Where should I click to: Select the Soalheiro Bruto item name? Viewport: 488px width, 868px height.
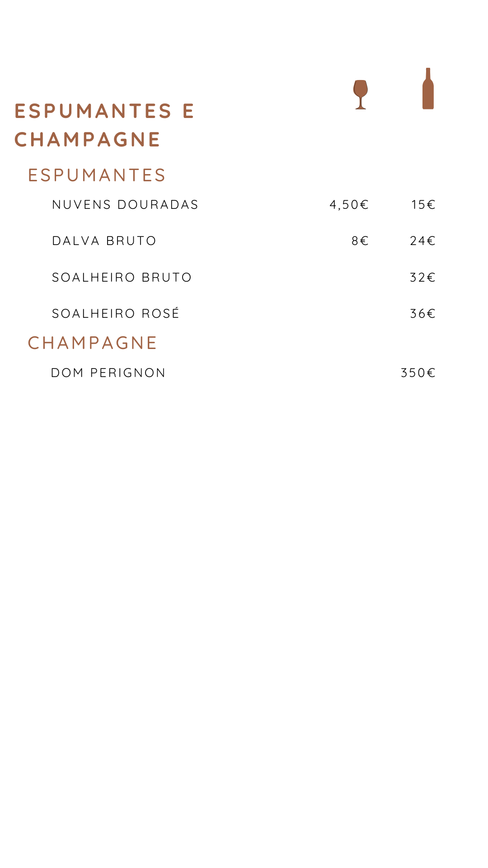(122, 278)
